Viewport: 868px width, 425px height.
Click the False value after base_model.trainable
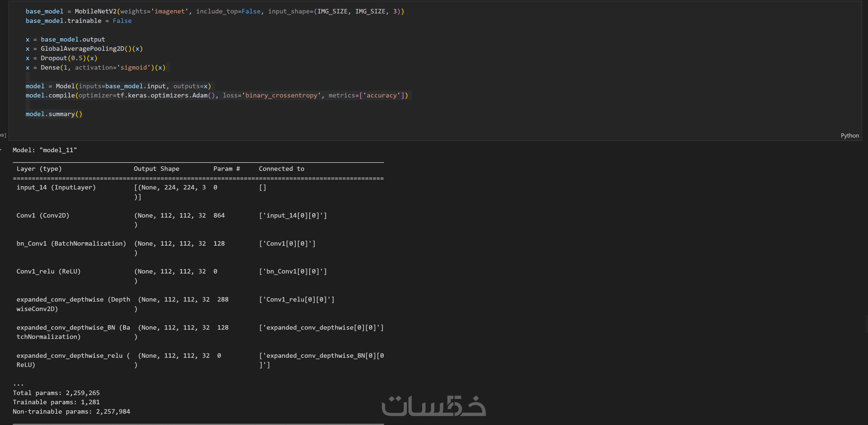tap(122, 21)
